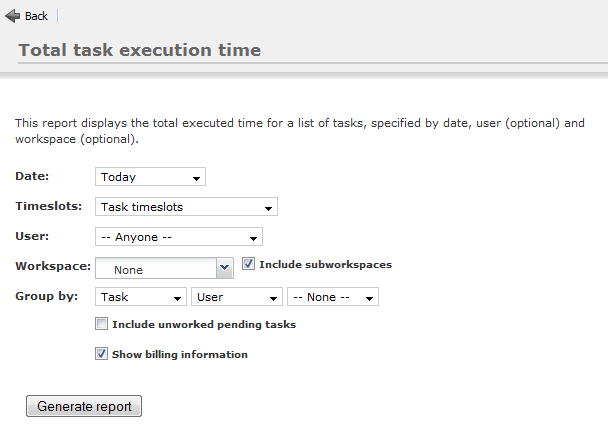This screenshot has width=608, height=443.
Task: Go back via the Back text link
Action: pos(36,16)
